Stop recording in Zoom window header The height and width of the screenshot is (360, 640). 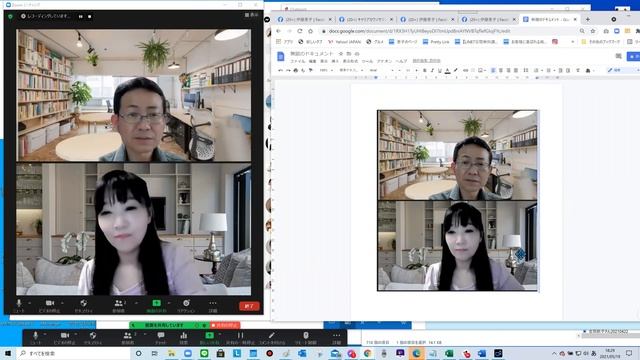click(90, 16)
